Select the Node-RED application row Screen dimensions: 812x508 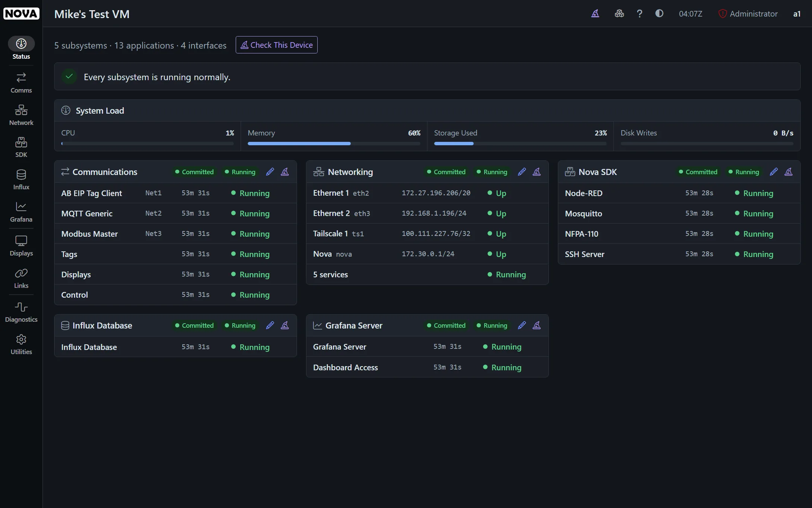tap(679, 193)
